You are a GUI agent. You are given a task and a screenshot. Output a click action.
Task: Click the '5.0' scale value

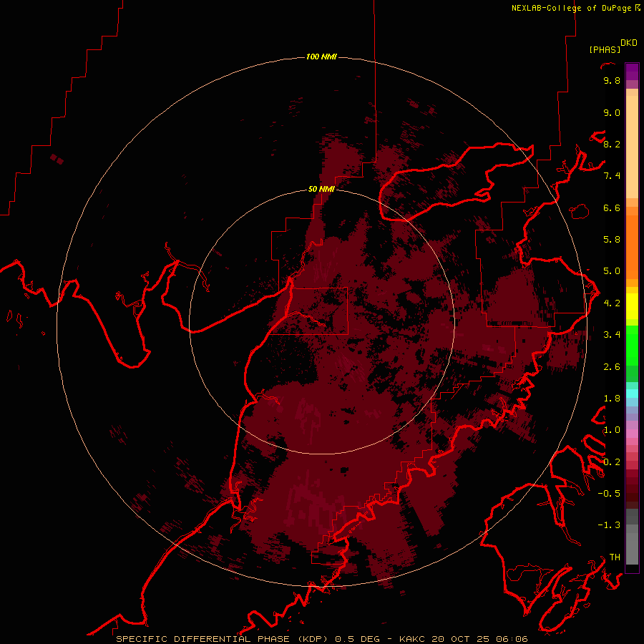tap(612, 271)
